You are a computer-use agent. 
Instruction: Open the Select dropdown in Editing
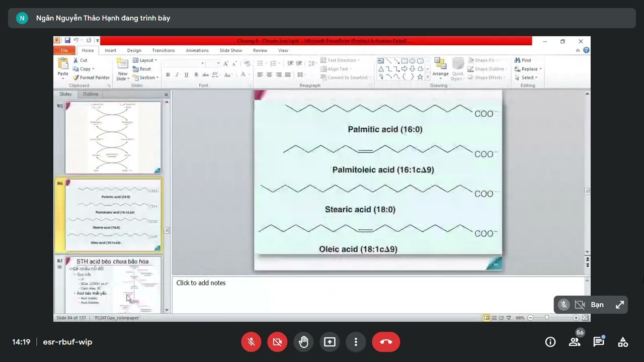[526, 77]
